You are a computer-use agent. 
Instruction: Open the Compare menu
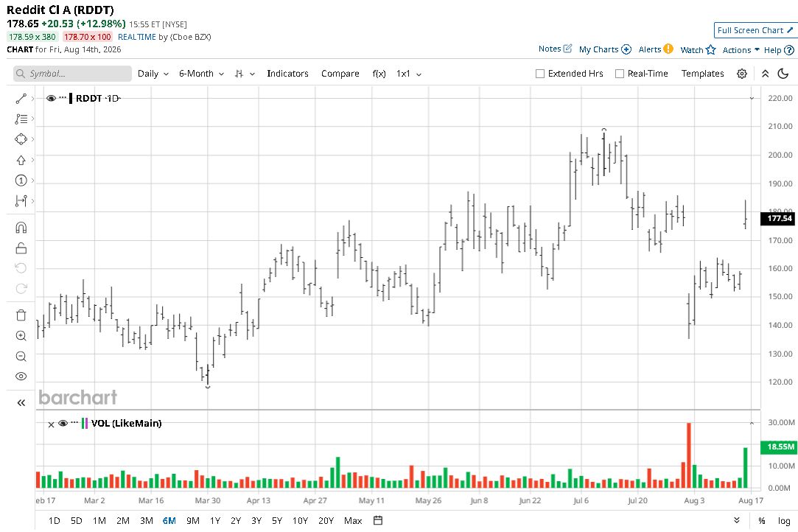click(340, 74)
